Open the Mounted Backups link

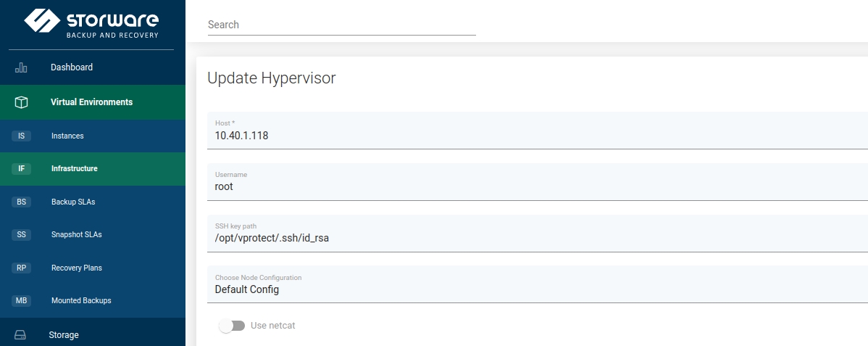[81, 300]
